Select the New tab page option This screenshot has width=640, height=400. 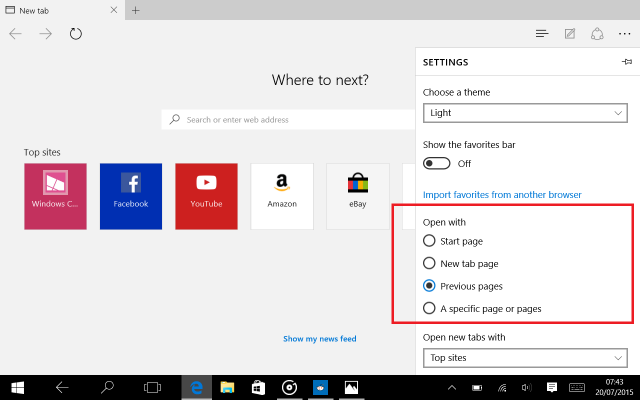pyautogui.click(x=430, y=264)
